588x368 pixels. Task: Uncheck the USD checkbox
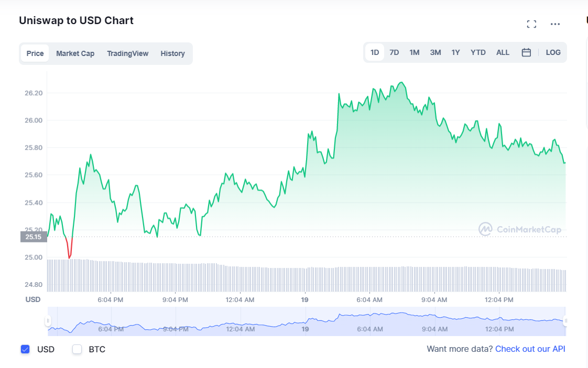25,349
